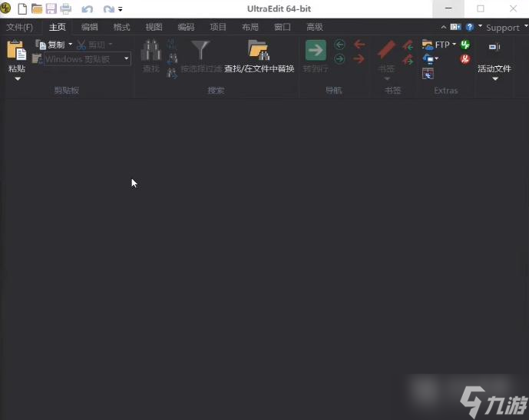Switch to the 窗口 ribbon tab
This screenshot has height=420, width=529.
(283, 27)
